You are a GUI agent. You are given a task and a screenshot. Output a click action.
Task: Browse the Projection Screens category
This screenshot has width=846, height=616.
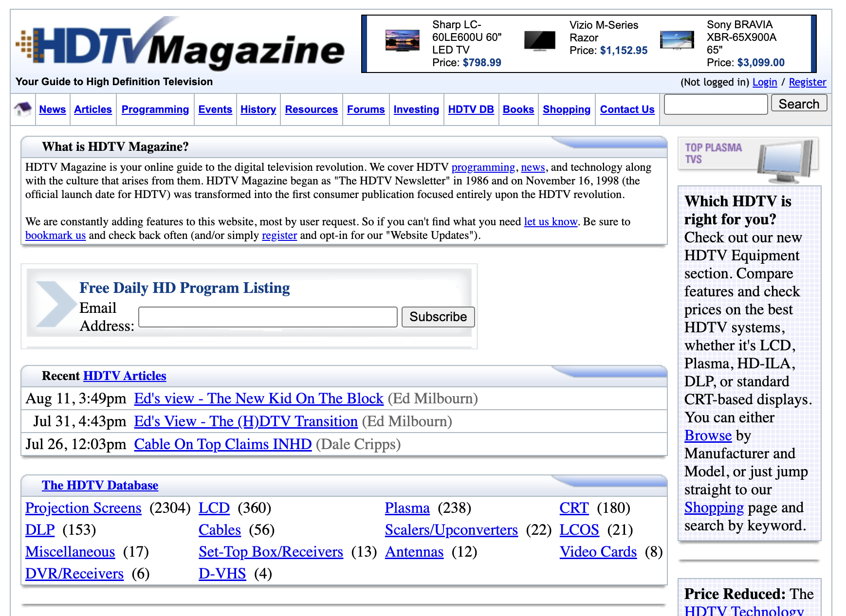[83, 508]
